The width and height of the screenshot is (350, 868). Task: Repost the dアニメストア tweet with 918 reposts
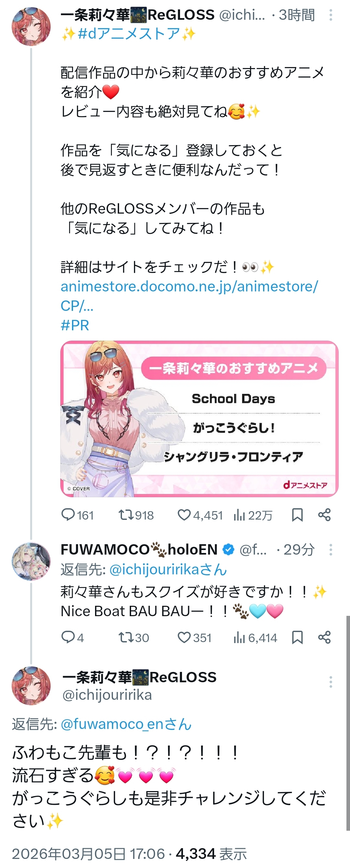[x=126, y=514]
